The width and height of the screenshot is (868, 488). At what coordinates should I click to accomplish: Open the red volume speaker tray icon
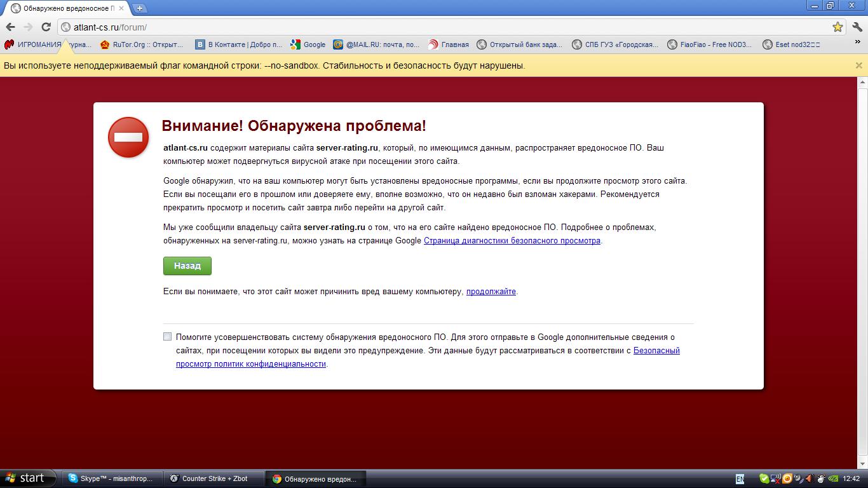[x=810, y=479]
